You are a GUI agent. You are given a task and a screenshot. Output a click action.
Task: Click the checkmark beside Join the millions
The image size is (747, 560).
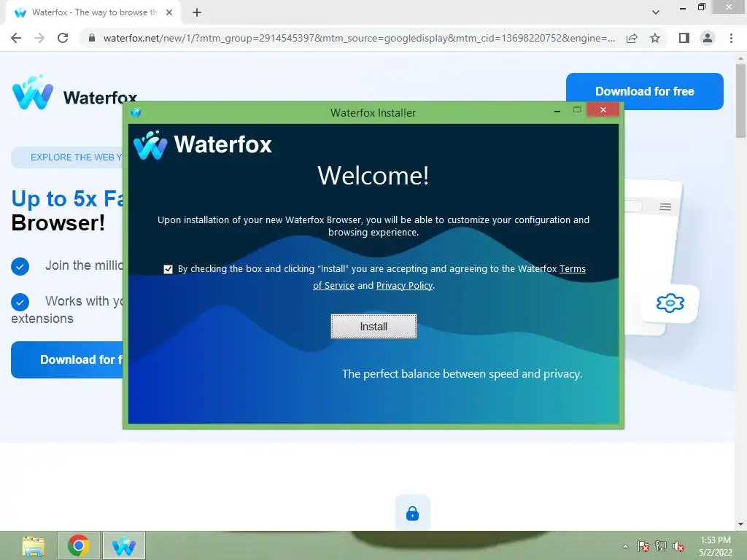[x=20, y=266]
